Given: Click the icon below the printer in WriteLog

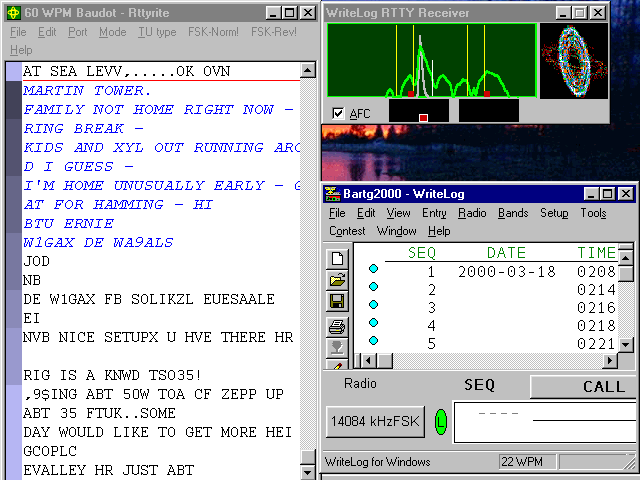Looking at the screenshot, I should tap(338, 348).
